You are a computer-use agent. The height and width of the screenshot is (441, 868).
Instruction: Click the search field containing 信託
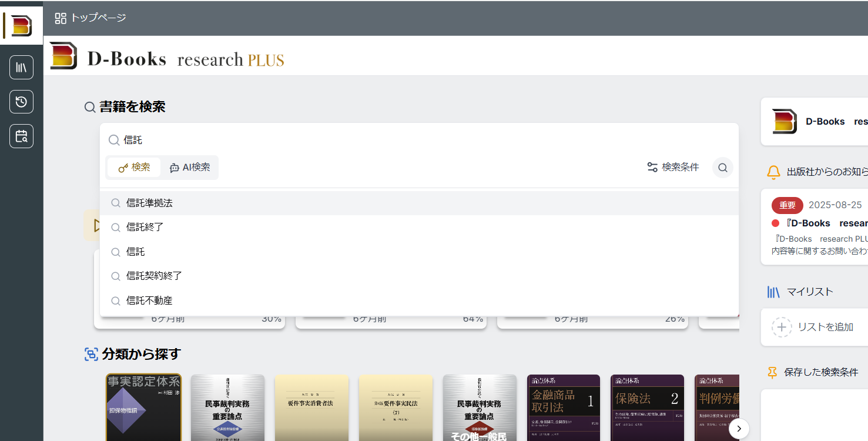pyautogui.click(x=419, y=140)
